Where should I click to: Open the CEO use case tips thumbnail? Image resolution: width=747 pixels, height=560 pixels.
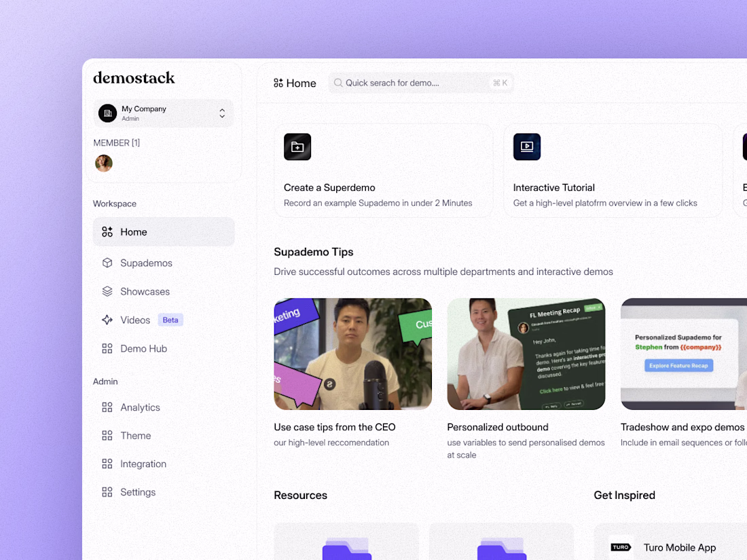tap(352, 354)
